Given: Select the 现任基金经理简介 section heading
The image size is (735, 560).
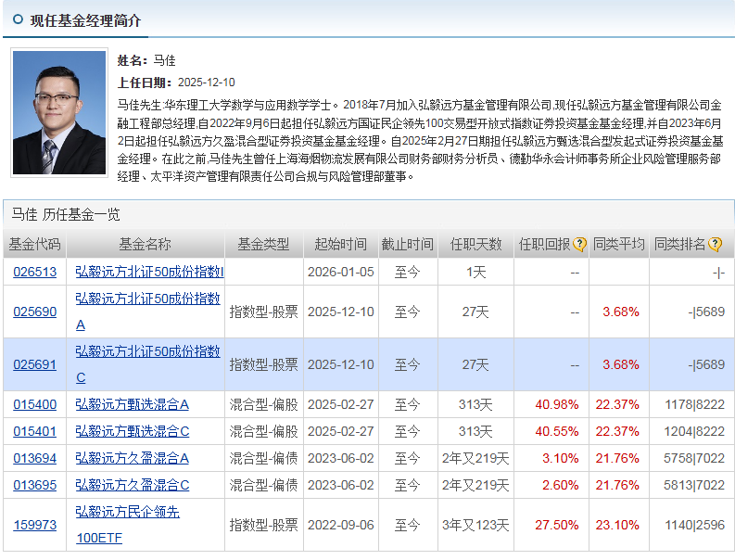Looking at the screenshot, I should pos(85,20).
